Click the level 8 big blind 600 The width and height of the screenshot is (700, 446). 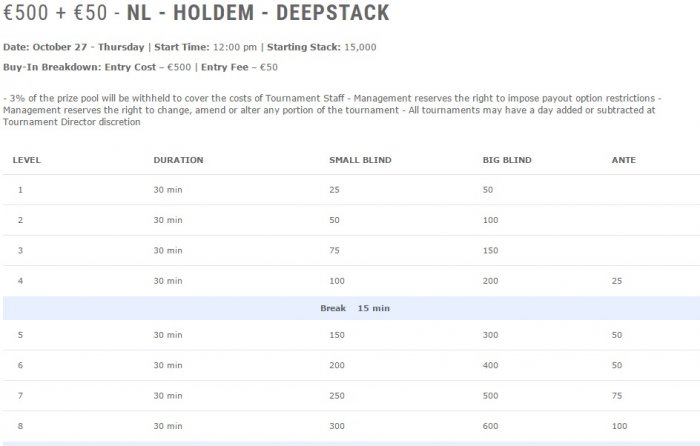(490, 426)
